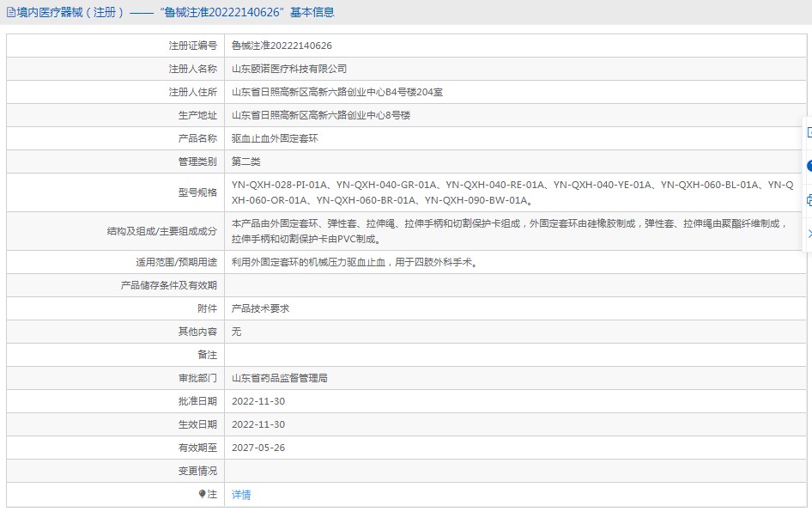Click product name 驱血止血外固定套环
The width and height of the screenshot is (812, 512).
click(x=275, y=138)
